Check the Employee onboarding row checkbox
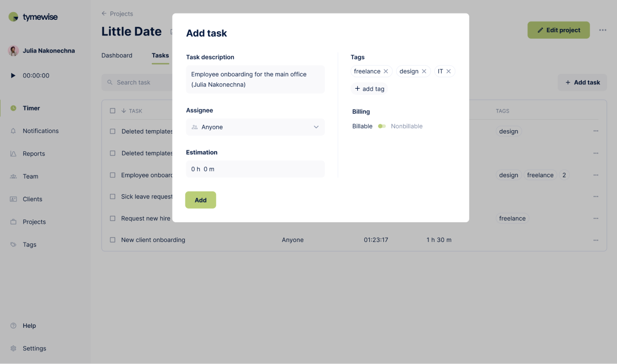 point(113,175)
